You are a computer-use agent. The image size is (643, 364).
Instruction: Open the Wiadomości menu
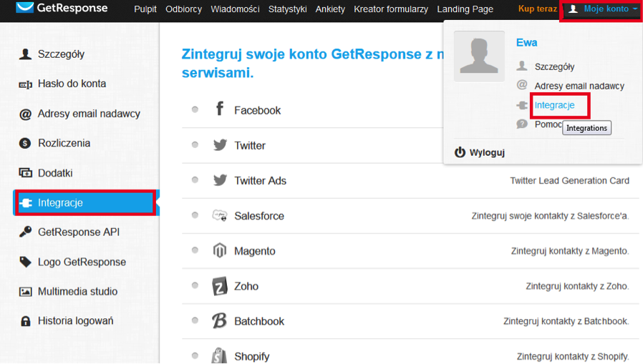click(235, 9)
